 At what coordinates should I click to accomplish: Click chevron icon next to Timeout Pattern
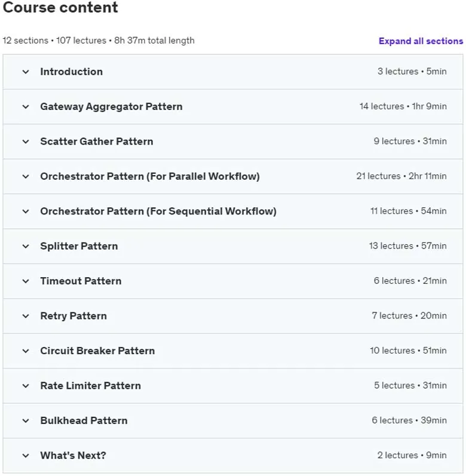pos(26,281)
